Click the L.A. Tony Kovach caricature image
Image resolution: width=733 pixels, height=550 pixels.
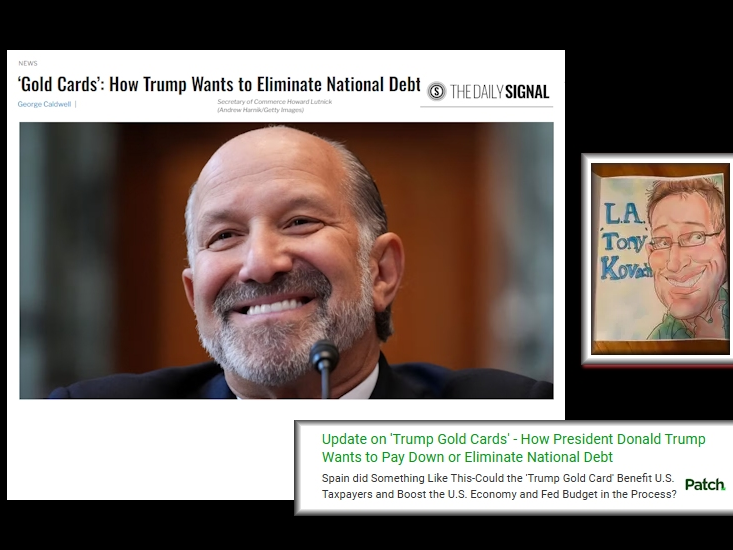click(x=660, y=258)
